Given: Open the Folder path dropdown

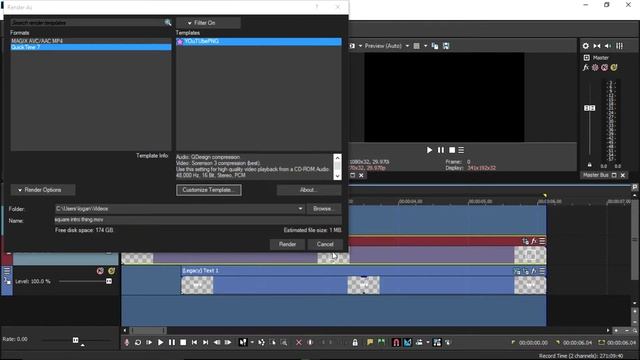Looking at the screenshot, I should (x=300, y=209).
